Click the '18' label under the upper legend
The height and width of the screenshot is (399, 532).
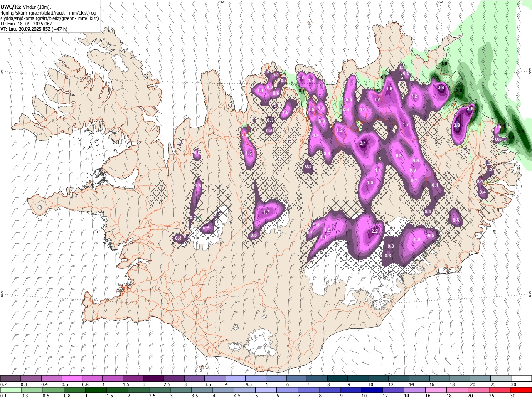[452, 384]
